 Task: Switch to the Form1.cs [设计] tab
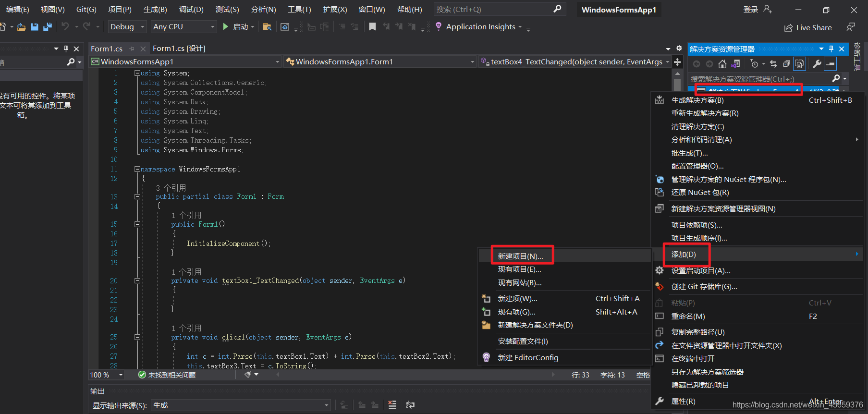179,49
